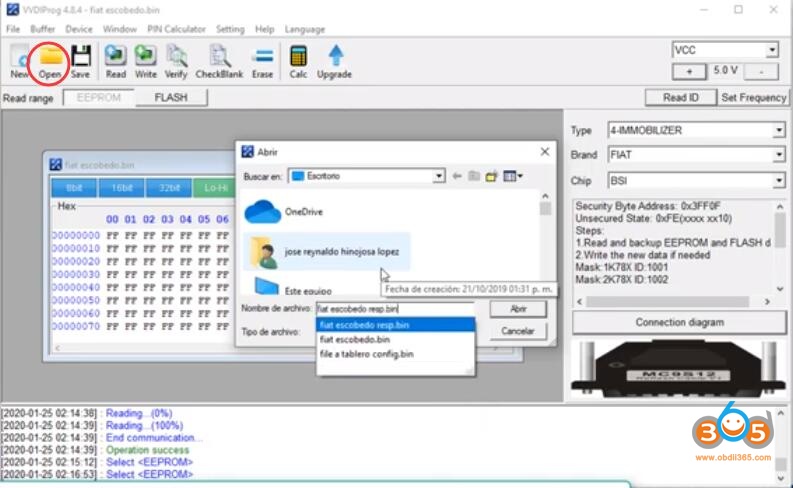Toggle Lo-Hi byte order in hex window
Screen dimensions: 793x488
click(215, 188)
